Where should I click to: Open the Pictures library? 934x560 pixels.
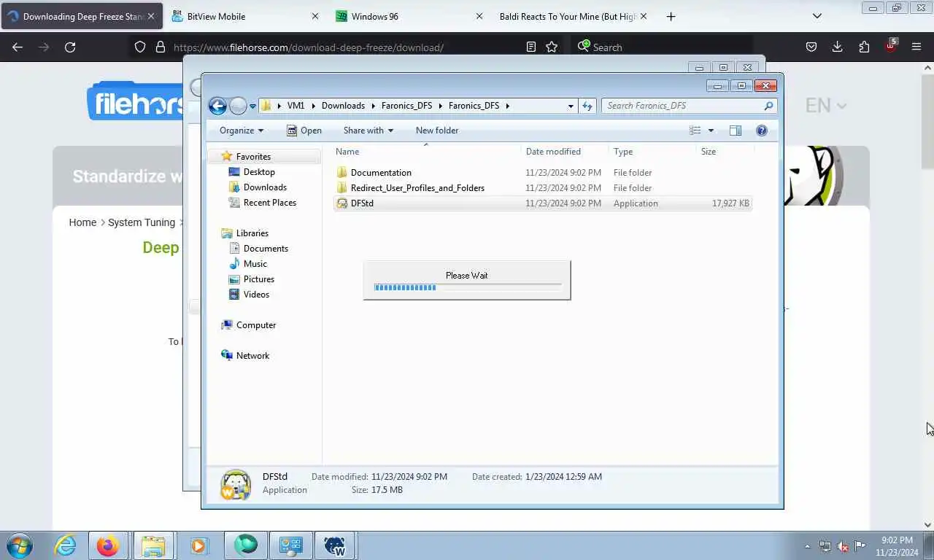click(x=259, y=279)
